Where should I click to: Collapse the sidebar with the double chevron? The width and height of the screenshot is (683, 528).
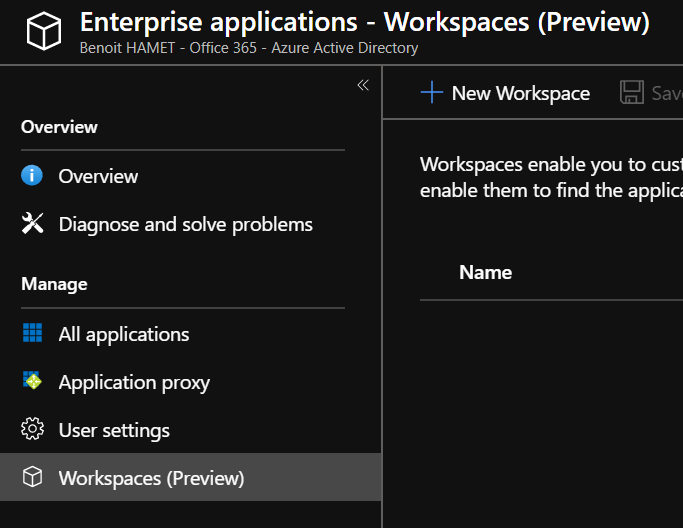pyautogui.click(x=363, y=85)
